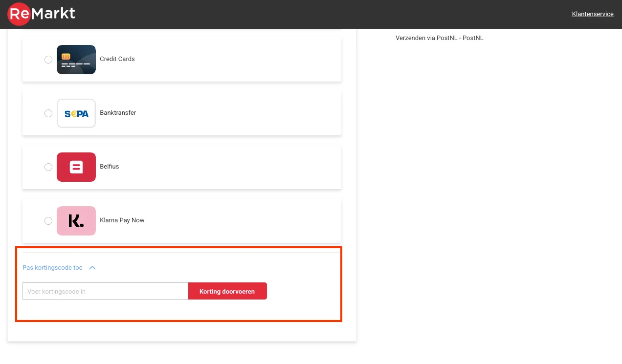Focus the 'Voer kortingscode in' field
622x364 pixels.
coord(105,291)
